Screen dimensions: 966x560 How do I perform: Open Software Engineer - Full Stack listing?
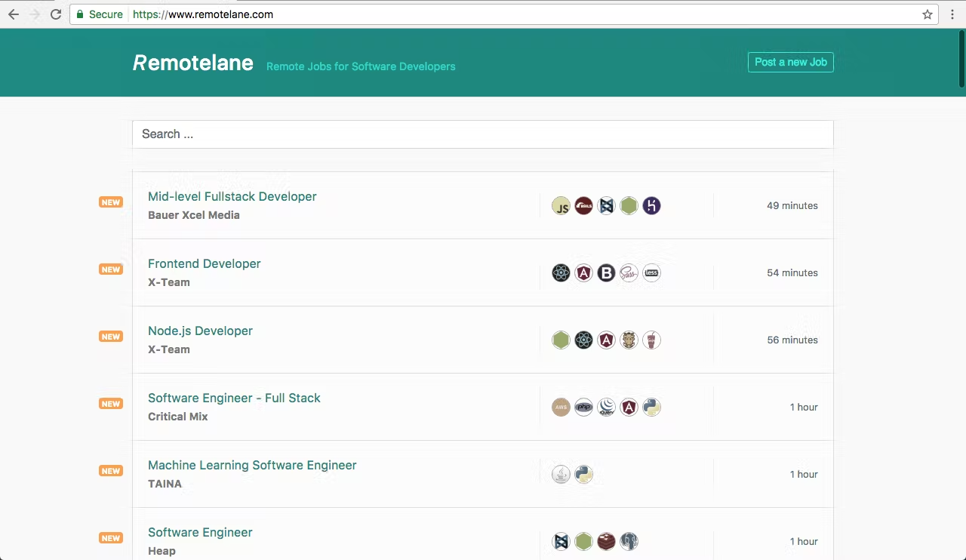tap(234, 398)
